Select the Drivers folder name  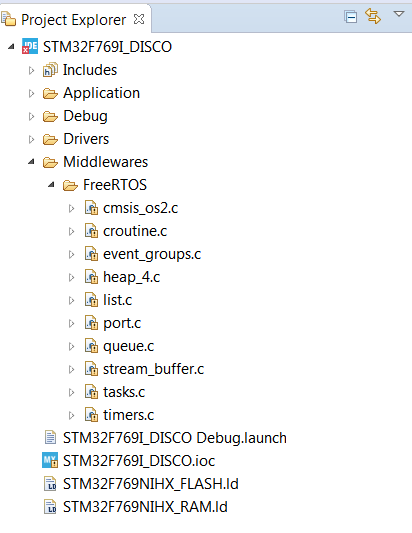86,139
